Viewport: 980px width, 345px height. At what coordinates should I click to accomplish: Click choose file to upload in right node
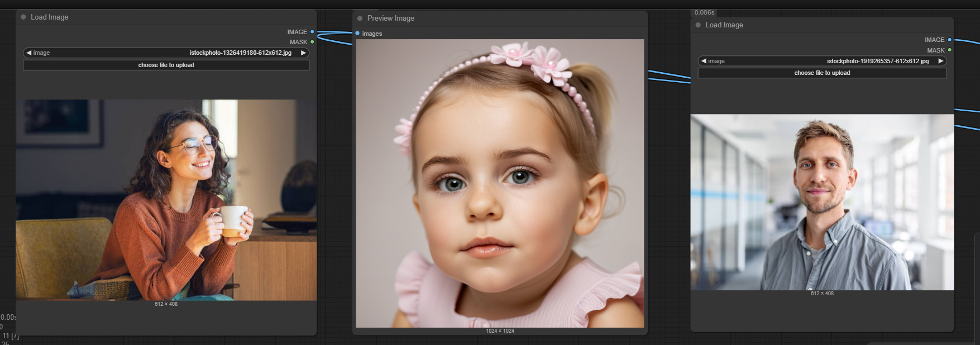(822, 73)
